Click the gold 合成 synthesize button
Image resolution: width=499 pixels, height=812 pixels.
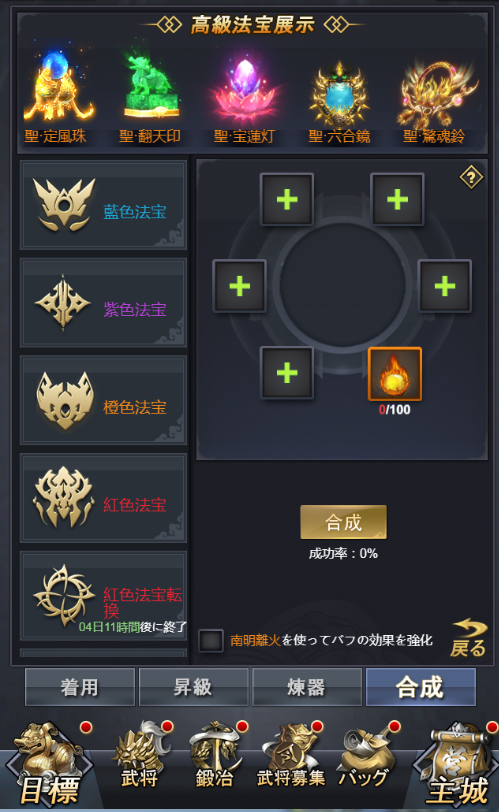point(344,522)
